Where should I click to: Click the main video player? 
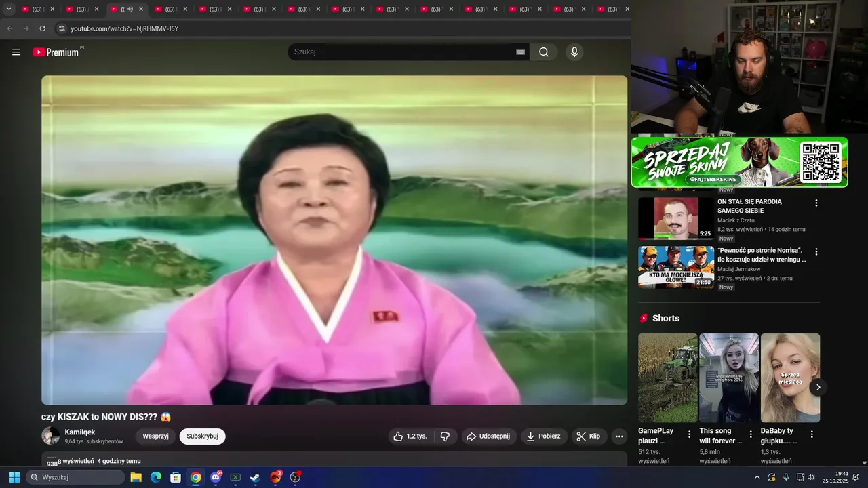334,240
